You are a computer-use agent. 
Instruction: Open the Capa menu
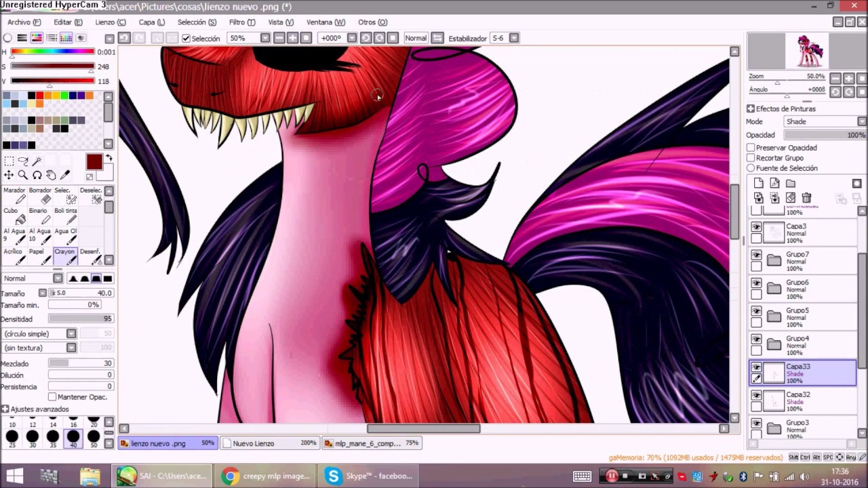(151, 22)
